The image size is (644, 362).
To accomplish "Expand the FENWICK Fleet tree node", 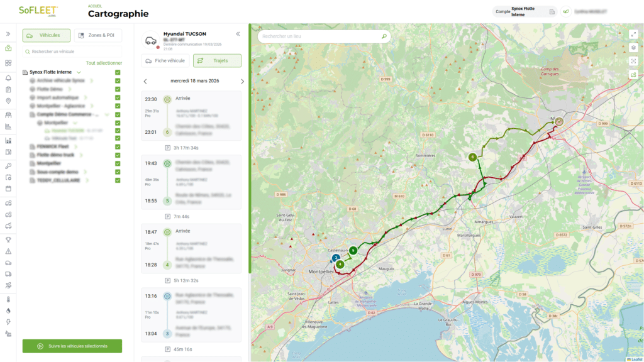I will [x=75, y=146].
